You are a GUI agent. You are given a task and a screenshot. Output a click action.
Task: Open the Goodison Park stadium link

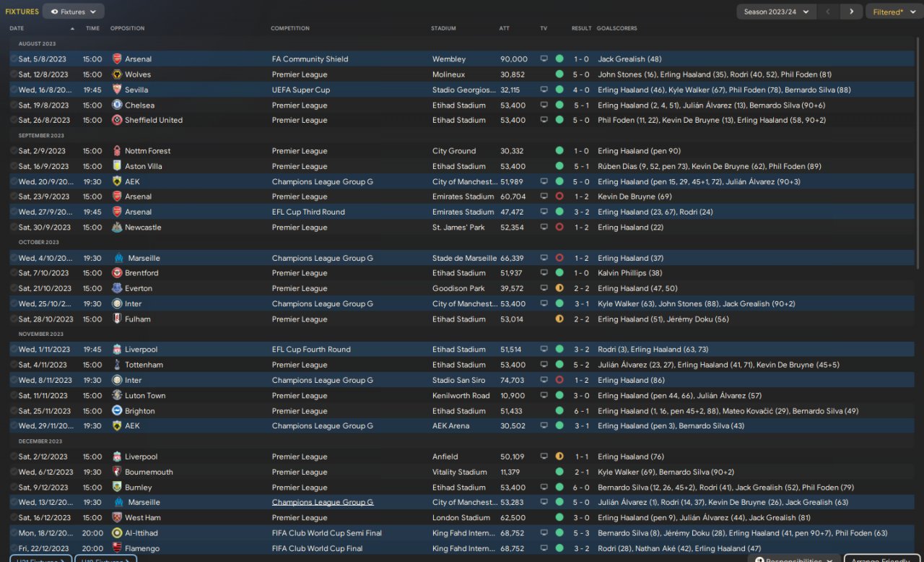(458, 288)
